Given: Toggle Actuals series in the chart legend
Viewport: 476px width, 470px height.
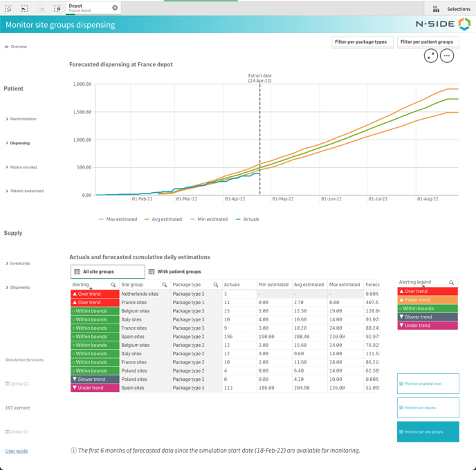Looking at the screenshot, I should (247, 219).
